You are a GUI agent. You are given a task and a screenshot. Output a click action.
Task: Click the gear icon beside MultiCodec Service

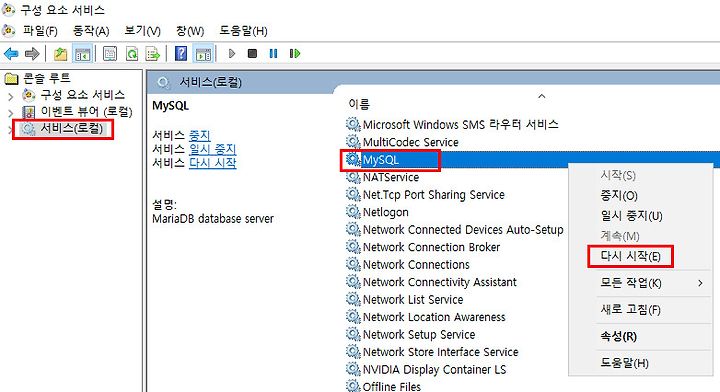(353, 142)
